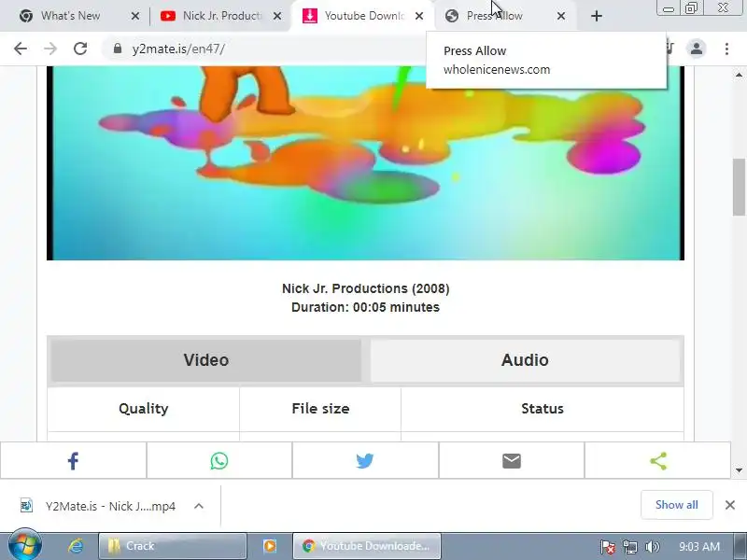Open the Y2Mate.is Nick J....mp4 download
Screen dimensions: 747x560
[110, 506]
